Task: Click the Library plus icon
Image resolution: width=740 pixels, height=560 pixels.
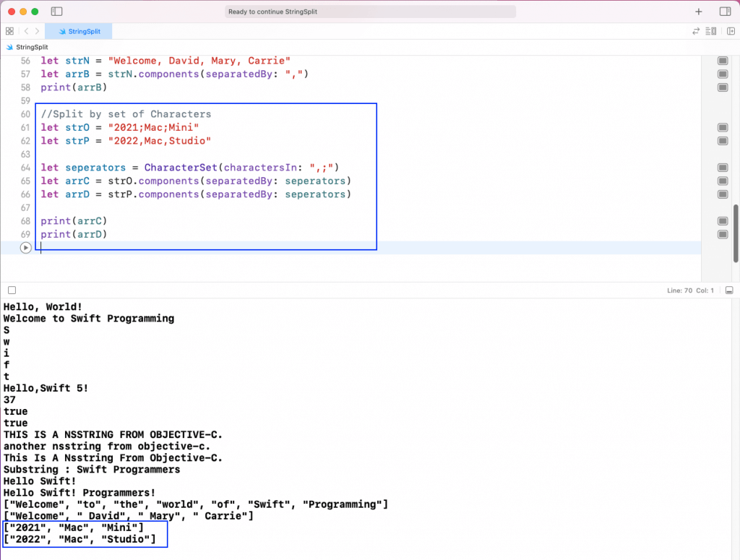Action: [x=698, y=12]
